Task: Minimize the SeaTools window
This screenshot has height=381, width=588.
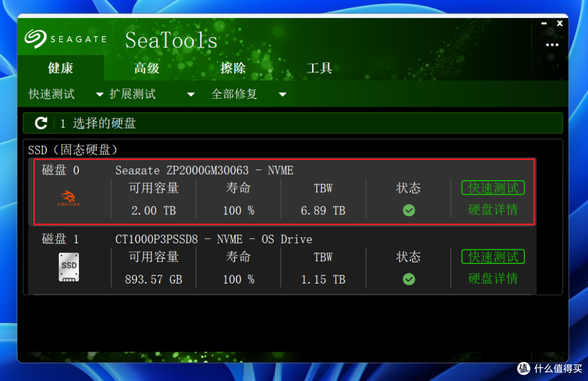Action: (x=544, y=23)
